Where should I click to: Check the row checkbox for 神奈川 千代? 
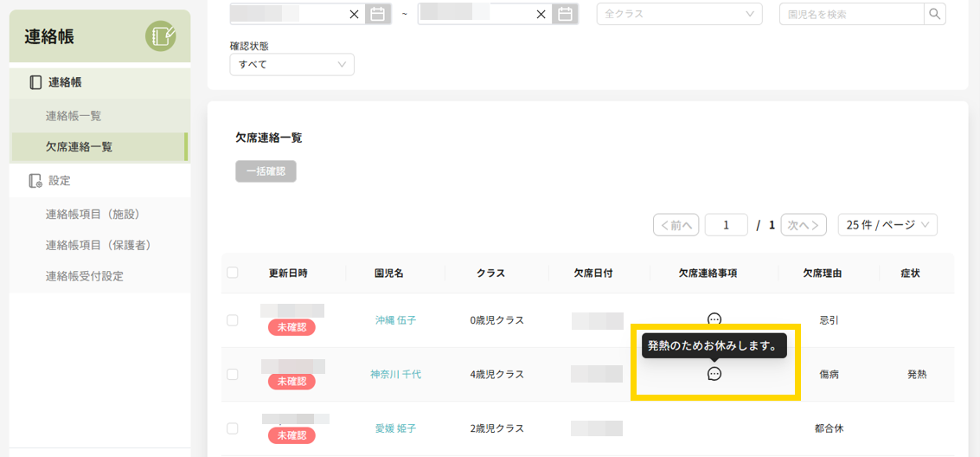click(232, 375)
